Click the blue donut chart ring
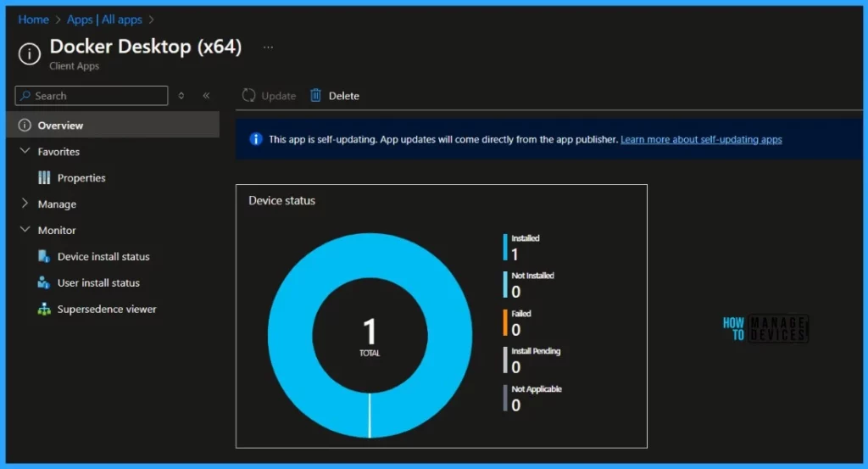 290,336
